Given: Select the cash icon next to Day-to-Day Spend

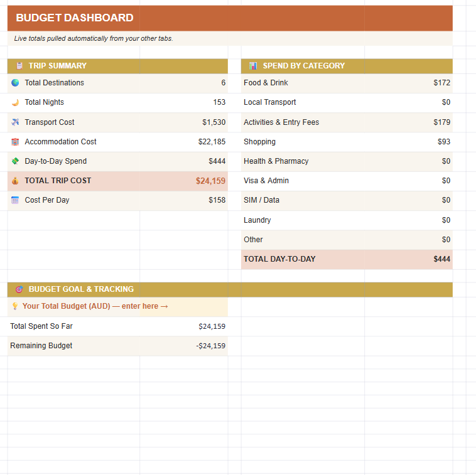Looking at the screenshot, I should pyautogui.click(x=15, y=161).
